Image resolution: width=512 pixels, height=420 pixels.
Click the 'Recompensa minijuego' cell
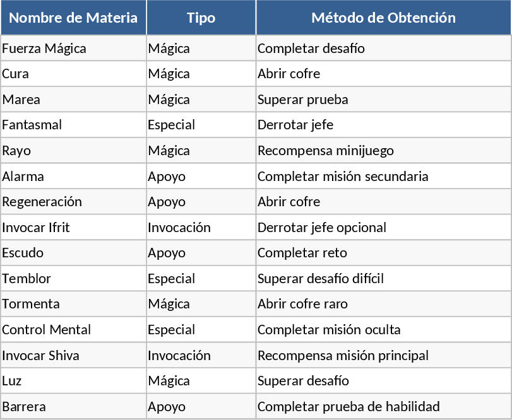[x=326, y=151]
